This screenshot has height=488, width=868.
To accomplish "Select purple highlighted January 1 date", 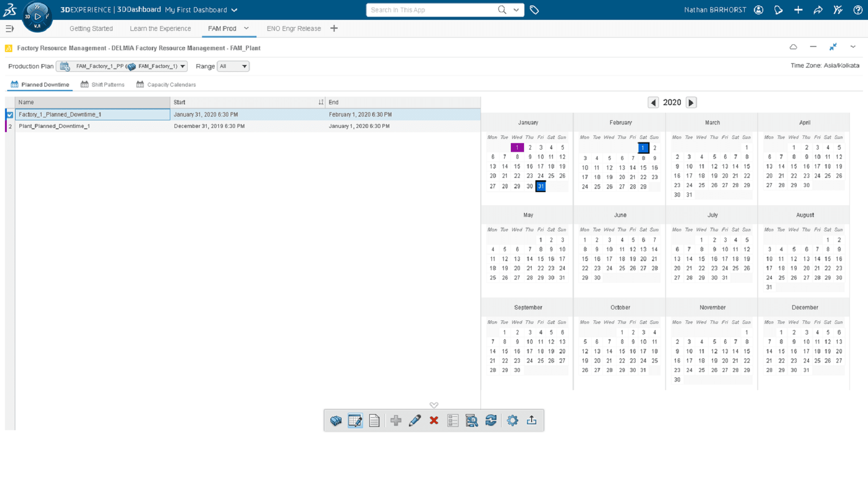I will pos(517,147).
